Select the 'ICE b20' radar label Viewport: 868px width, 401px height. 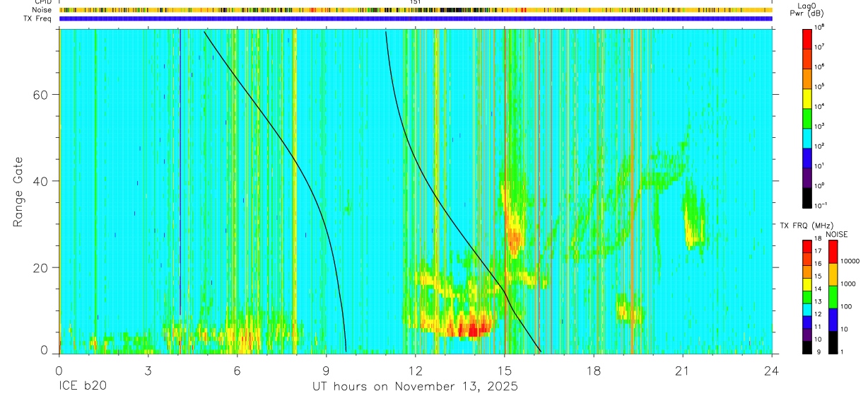tap(81, 387)
